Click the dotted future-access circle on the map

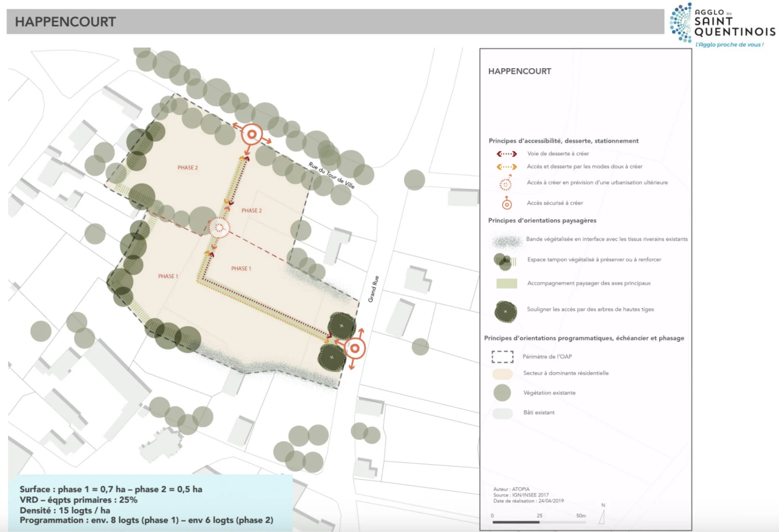[x=219, y=227]
